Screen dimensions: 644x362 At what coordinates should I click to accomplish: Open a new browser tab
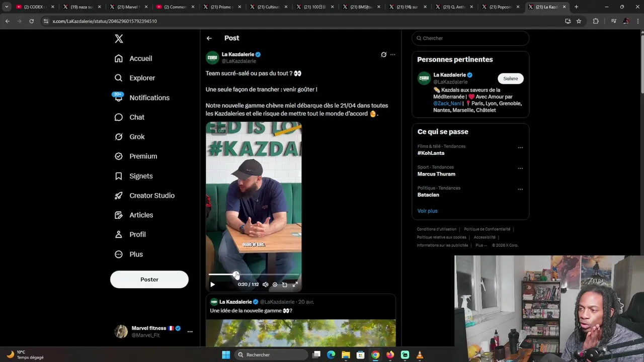tap(577, 7)
